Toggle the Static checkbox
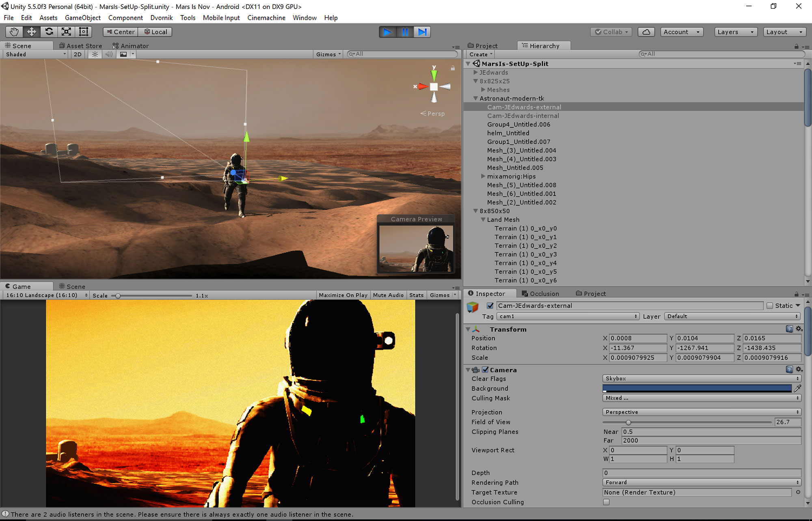 770,306
